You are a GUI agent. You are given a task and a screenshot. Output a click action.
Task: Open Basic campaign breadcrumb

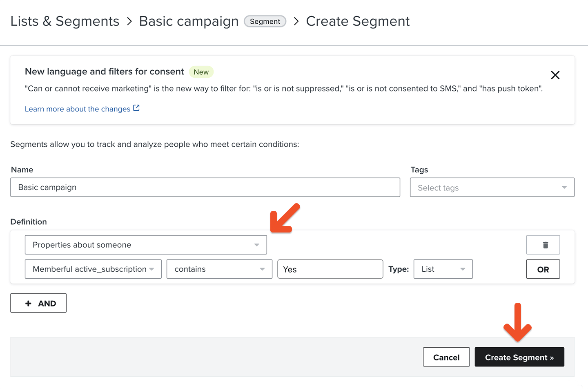pyautogui.click(x=189, y=21)
